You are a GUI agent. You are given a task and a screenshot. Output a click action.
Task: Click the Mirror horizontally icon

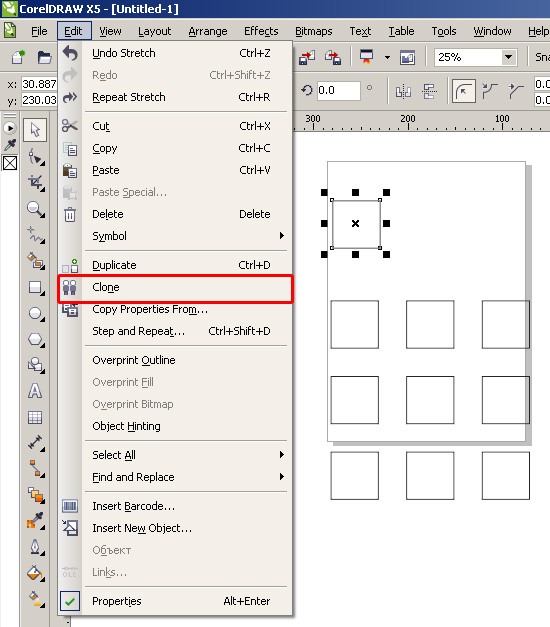point(403,92)
